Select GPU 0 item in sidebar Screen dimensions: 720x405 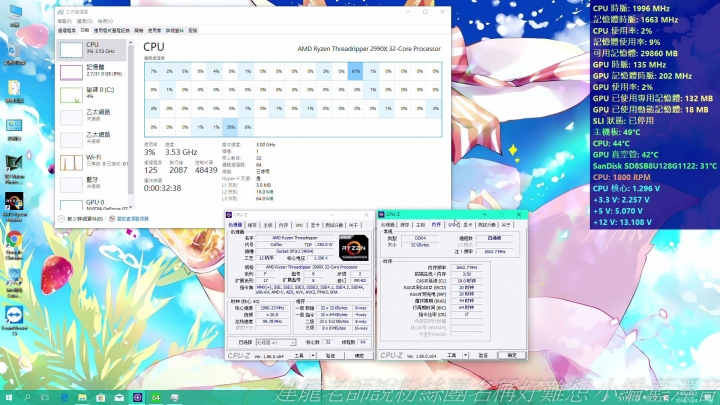pyautogui.click(x=92, y=204)
